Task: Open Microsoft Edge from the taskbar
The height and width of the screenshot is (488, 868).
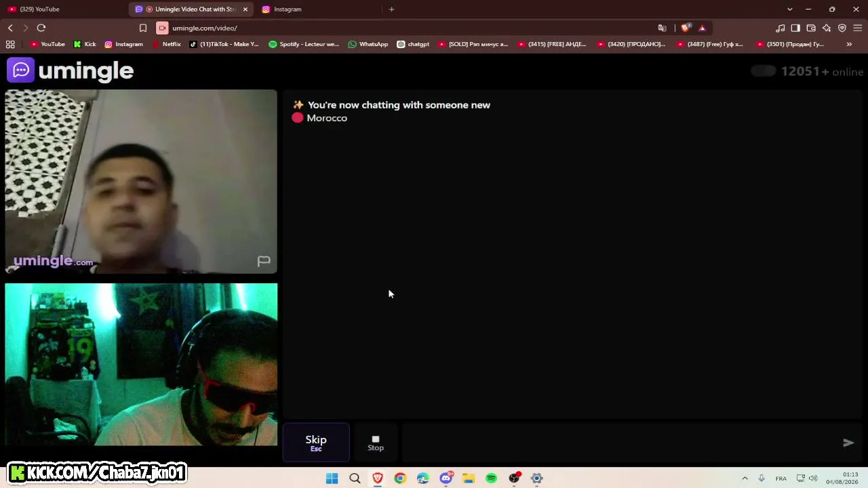Action: (423, 479)
